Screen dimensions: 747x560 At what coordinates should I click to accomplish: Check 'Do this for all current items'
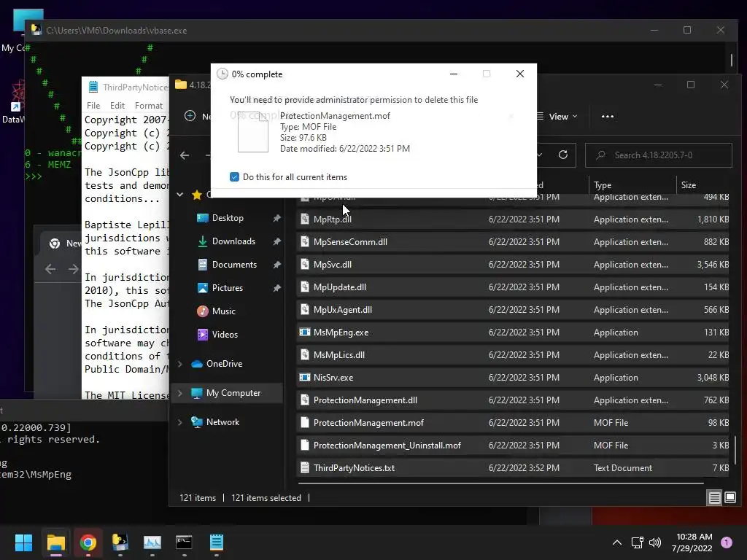(x=234, y=177)
